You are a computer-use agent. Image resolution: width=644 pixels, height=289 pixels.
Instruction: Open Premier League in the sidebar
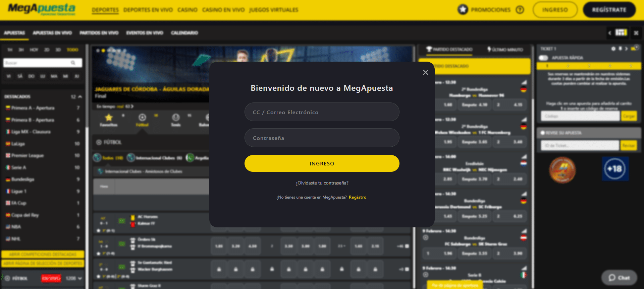[x=43, y=155]
